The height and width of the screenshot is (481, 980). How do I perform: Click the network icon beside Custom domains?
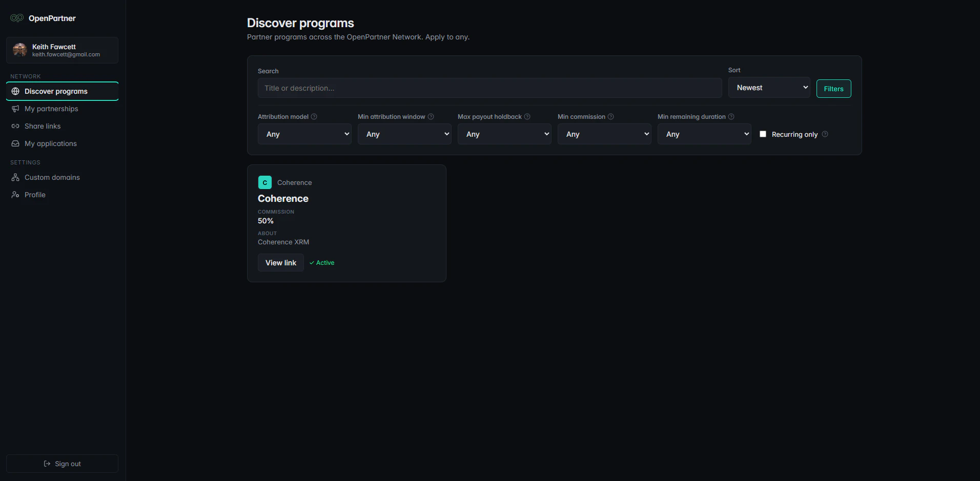coord(15,177)
